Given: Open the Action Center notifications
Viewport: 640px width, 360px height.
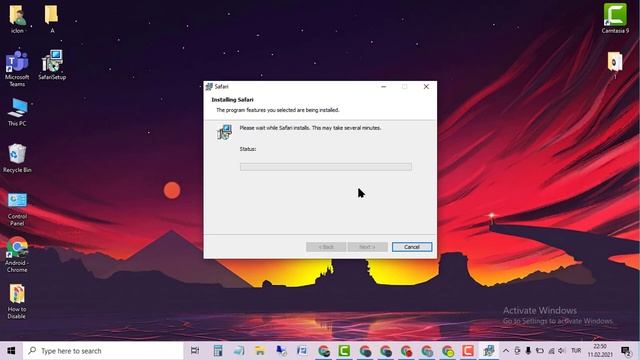Looking at the screenshot, I should tap(626, 351).
